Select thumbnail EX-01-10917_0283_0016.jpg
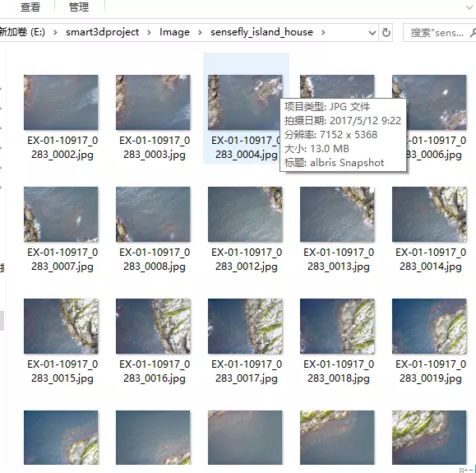Screen dimensions: 476x473 point(153,326)
